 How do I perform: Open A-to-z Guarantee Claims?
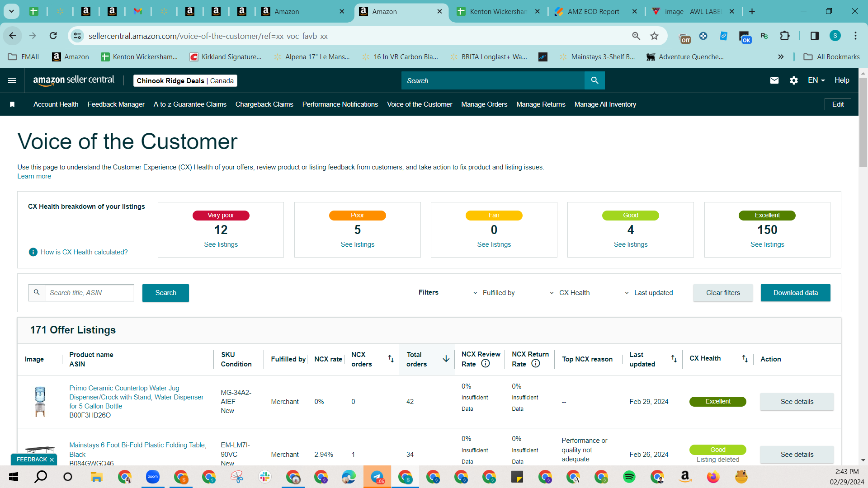click(190, 104)
